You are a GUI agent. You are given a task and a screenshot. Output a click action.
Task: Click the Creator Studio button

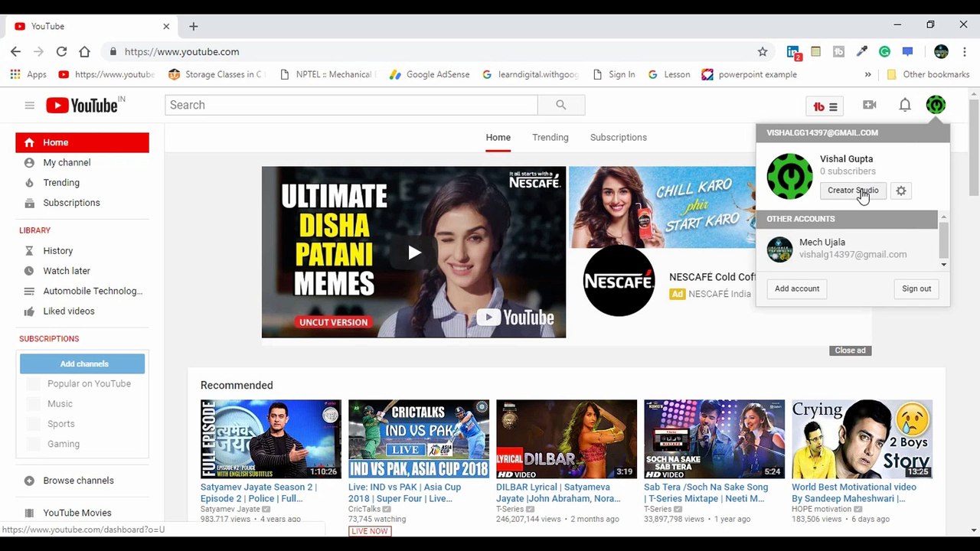853,191
